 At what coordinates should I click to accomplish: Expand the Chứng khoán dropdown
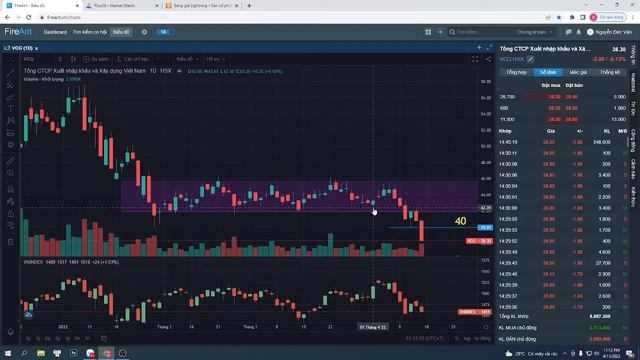click(534, 32)
